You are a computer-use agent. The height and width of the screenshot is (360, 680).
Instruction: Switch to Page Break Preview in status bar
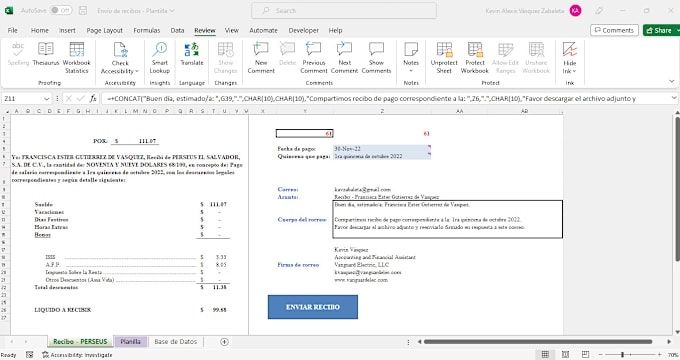[x=585, y=354]
